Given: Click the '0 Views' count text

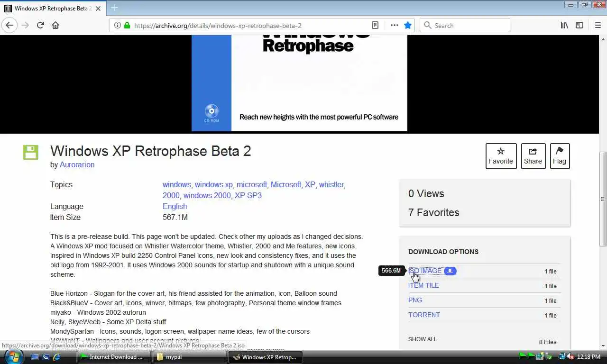Looking at the screenshot, I should click(x=426, y=193).
